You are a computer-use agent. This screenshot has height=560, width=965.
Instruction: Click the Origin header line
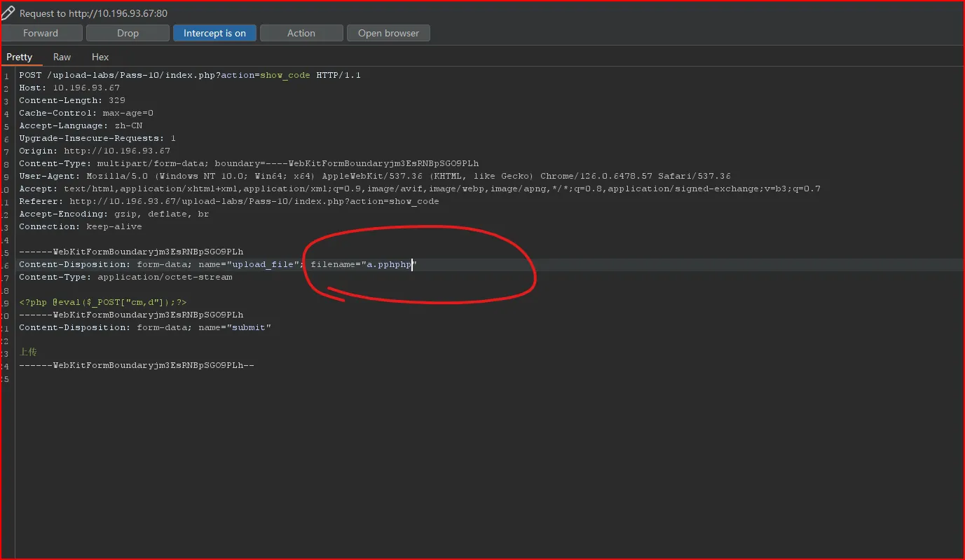[x=95, y=151]
